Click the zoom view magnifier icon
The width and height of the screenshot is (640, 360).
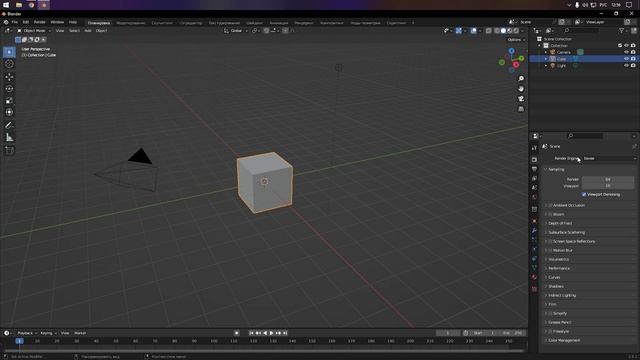(521, 78)
